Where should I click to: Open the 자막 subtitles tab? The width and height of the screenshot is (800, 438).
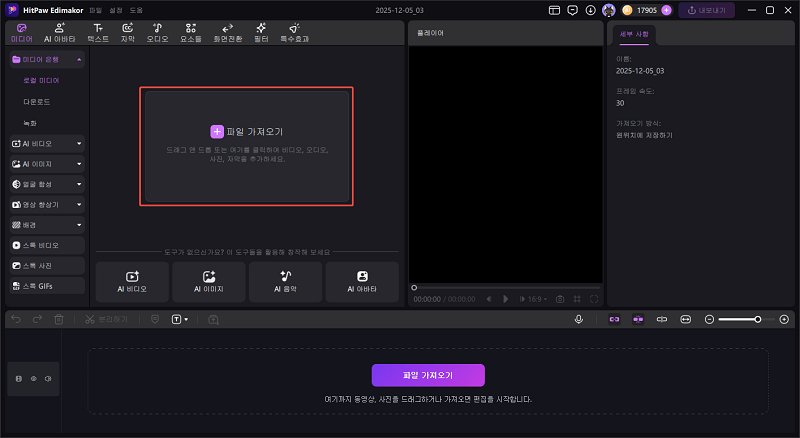(x=128, y=33)
